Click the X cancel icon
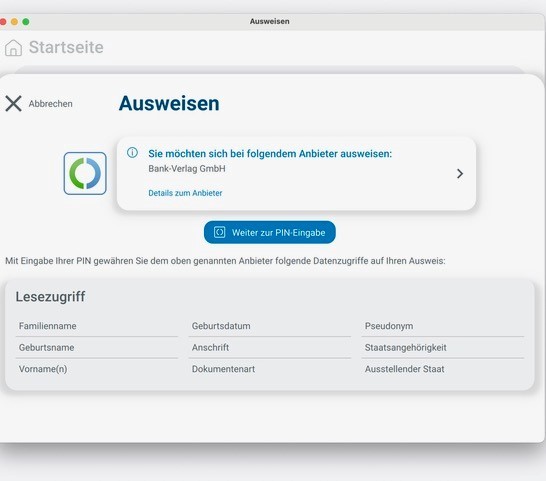The width and height of the screenshot is (546, 481). (14, 104)
